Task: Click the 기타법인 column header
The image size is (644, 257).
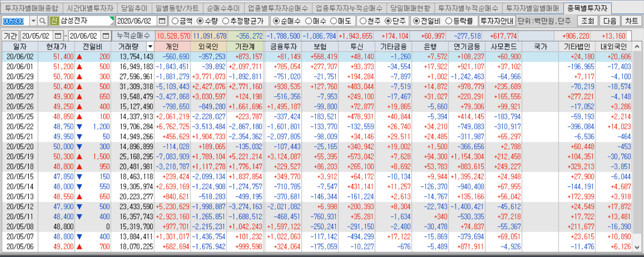Action: pos(577,47)
